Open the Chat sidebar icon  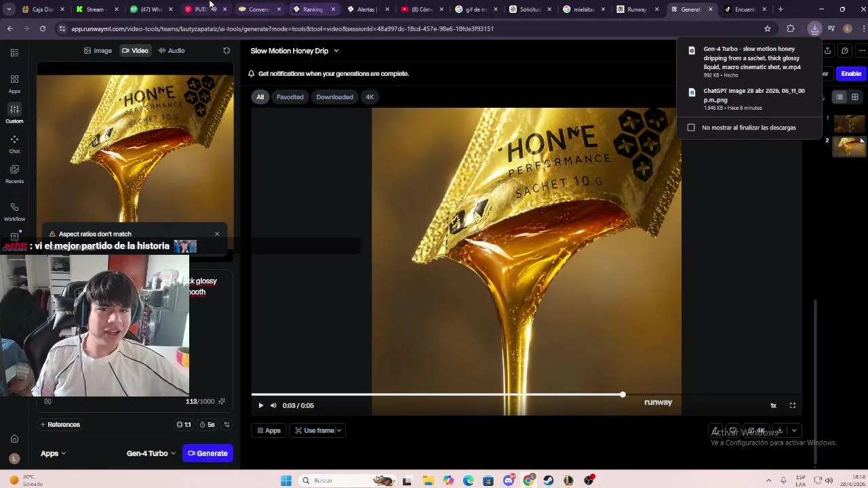pos(14,143)
